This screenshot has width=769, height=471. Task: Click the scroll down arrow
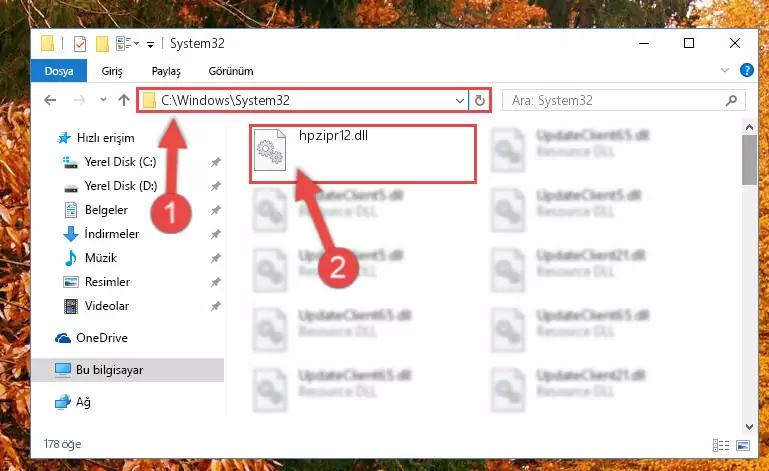tap(749, 427)
